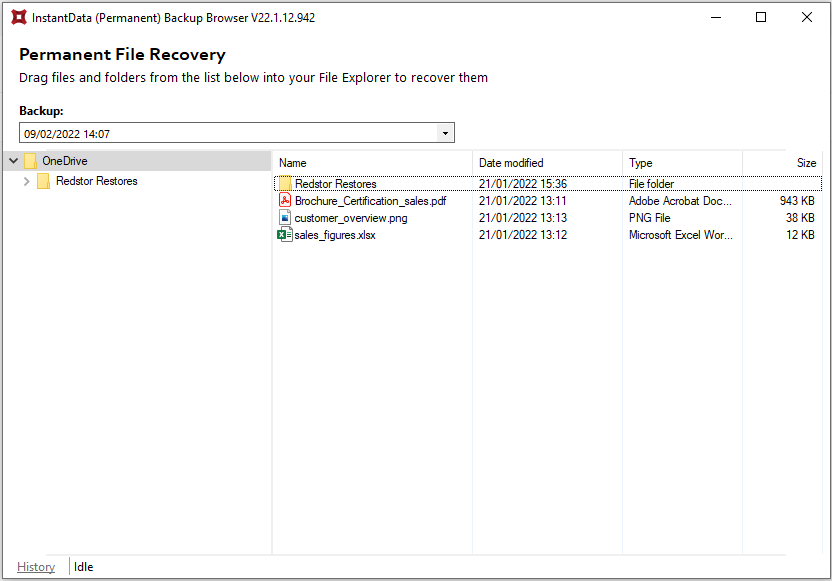
Task: Open the Backup date dropdown arrow
Action: tap(445, 133)
